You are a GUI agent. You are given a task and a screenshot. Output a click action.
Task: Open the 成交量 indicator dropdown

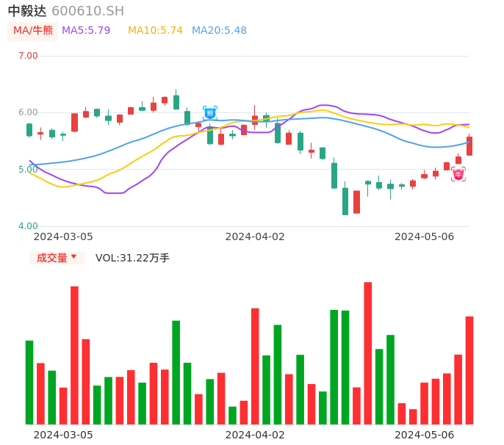52,258
